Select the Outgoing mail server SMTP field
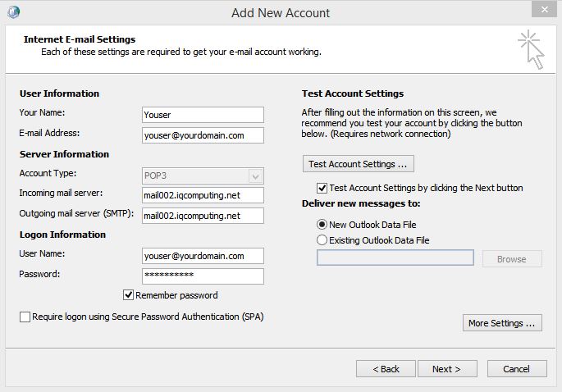The height and width of the screenshot is (392, 562). click(x=203, y=216)
